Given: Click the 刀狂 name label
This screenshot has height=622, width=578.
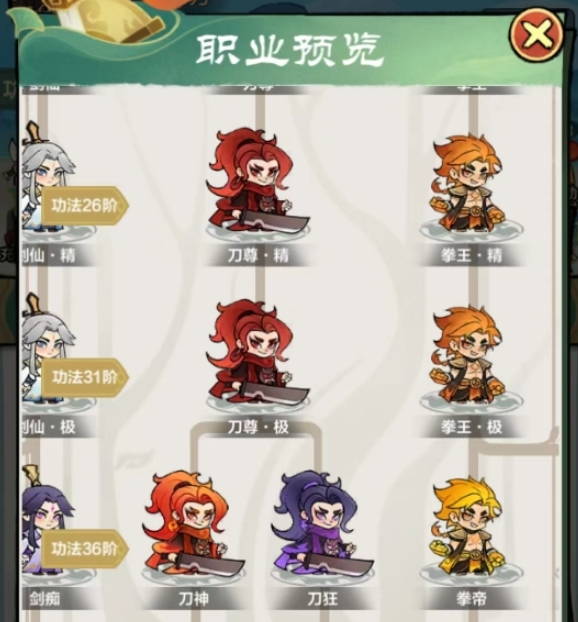Looking at the screenshot, I should pos(322,599).
